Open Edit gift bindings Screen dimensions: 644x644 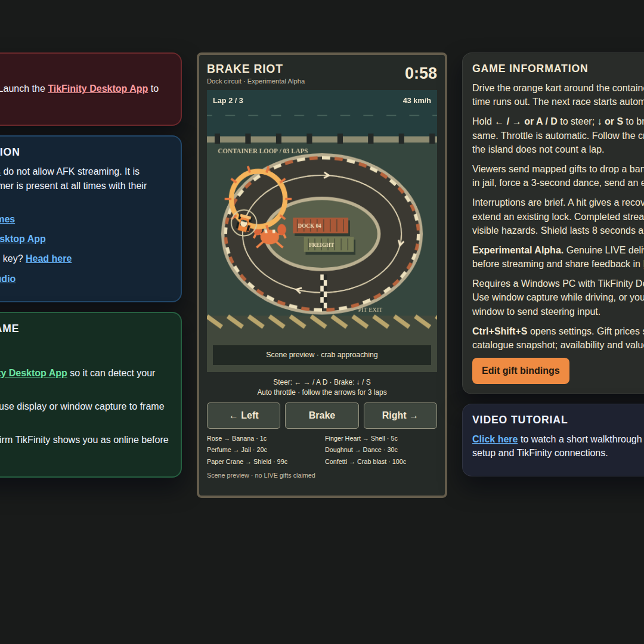(x=521, y=370)
